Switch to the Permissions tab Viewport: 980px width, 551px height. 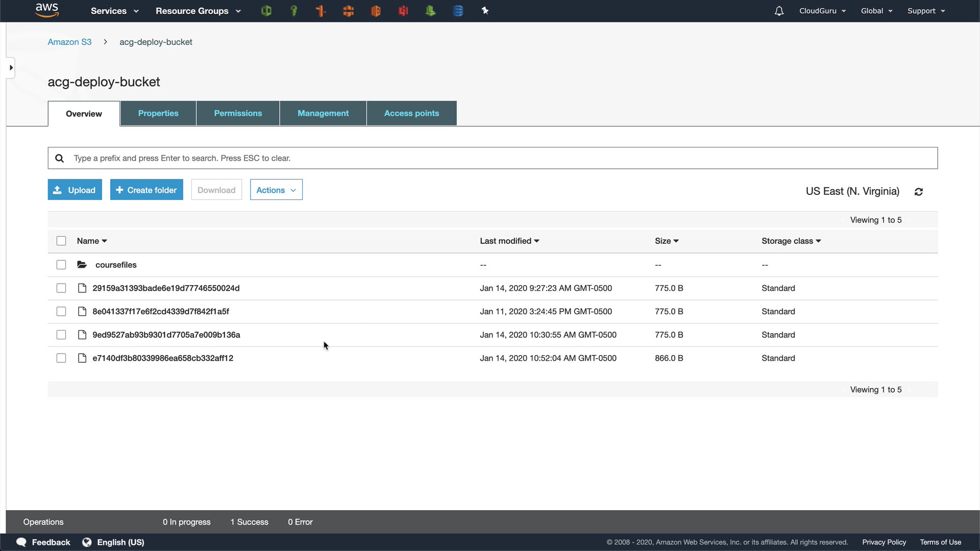click(x=238, y=113)
